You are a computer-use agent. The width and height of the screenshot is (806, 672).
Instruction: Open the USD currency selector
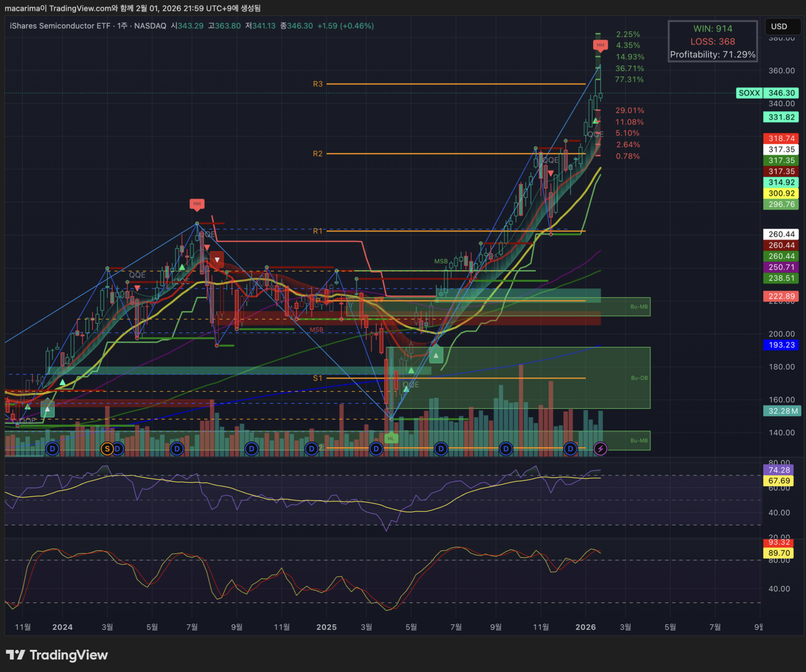779,27
